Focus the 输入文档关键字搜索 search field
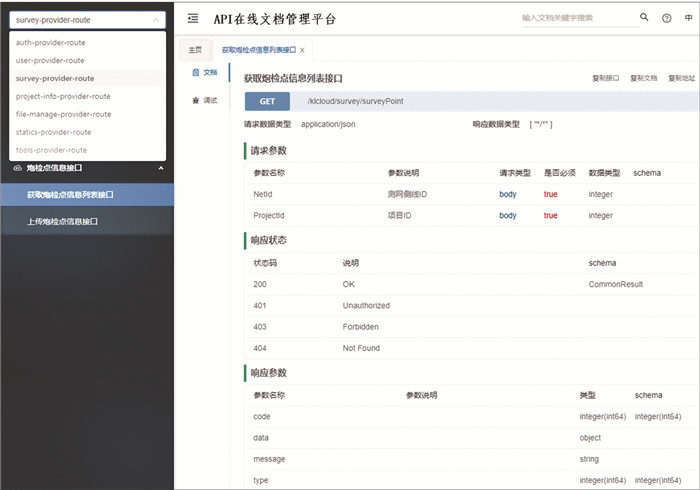The image size is (700, 490). pos(575,18)
